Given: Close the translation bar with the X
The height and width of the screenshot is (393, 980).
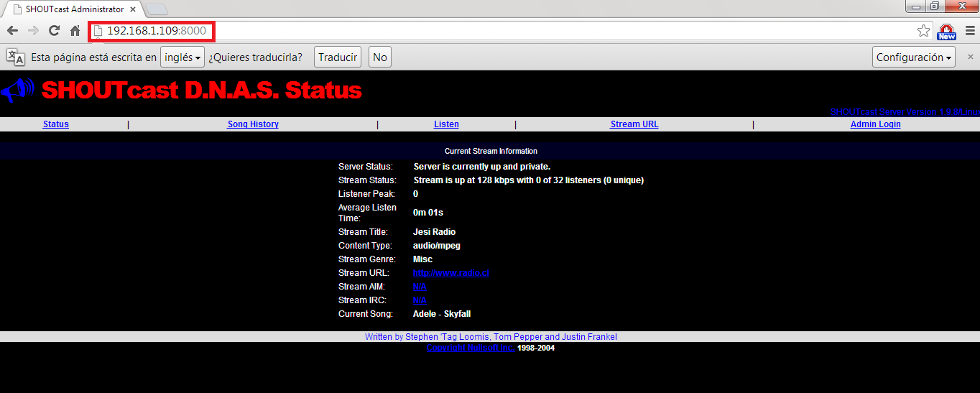Looking at the screenshot, I should (969, 57).
